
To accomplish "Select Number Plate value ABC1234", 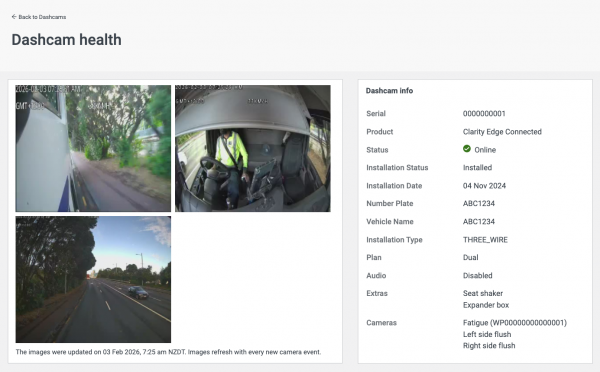I will tap(479, 204).
